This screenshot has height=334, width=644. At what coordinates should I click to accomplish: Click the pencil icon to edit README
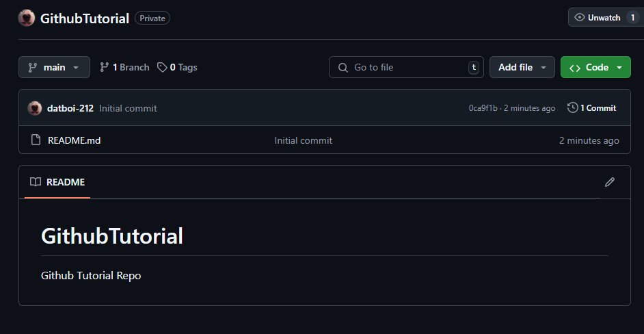click(x=610, y=182)
